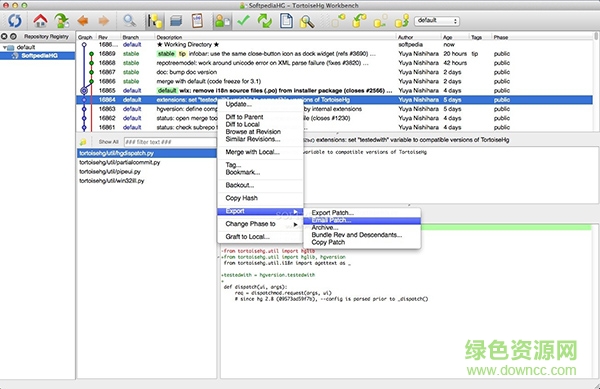Click the red house Home icon
The image size is (600, 389).
click(40, 21)
